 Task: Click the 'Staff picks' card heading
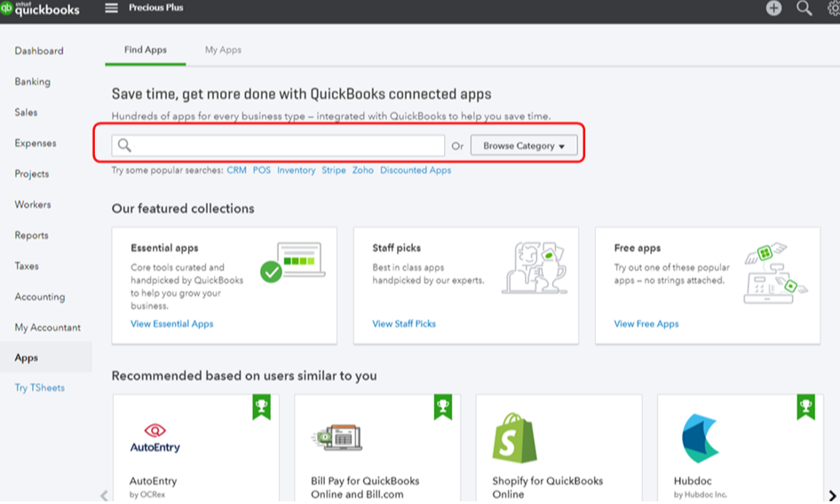pos(396,248)
